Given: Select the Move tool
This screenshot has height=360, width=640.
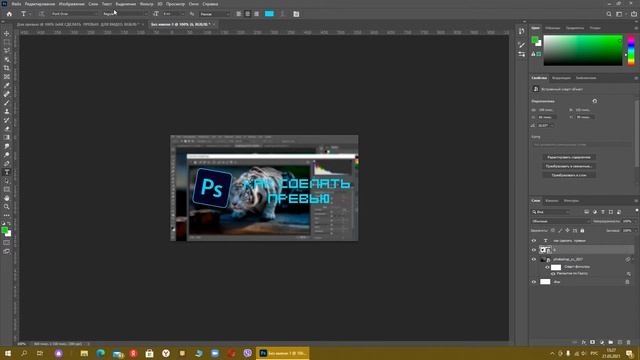Looking at the screenshot, I should pos(7,33).
